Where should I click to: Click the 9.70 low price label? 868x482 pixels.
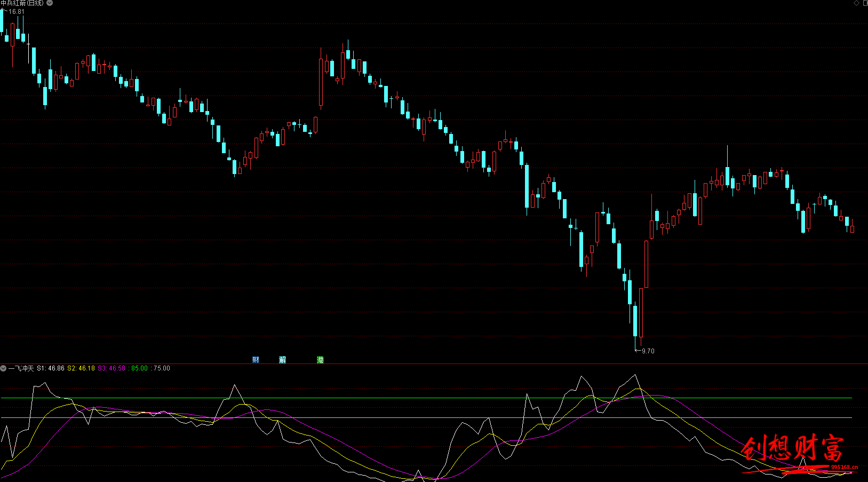point(648,351)
